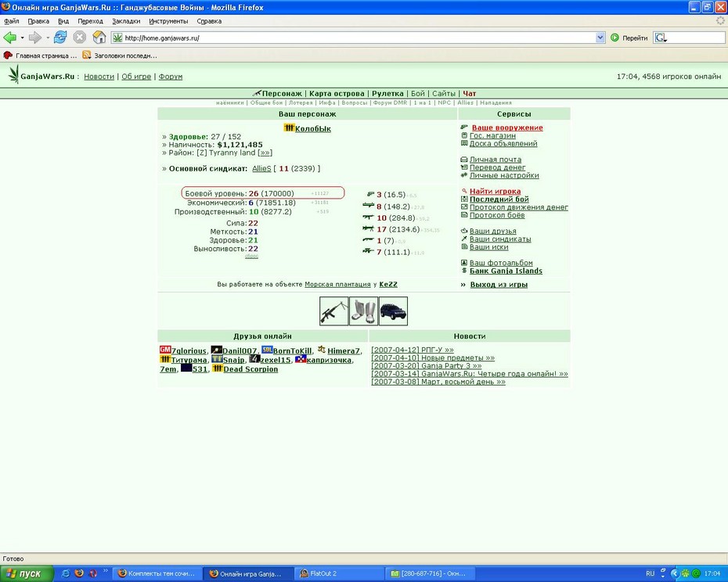Open Банк Ganja Islands link
The image size is (728, 582).
pos(506,271)
